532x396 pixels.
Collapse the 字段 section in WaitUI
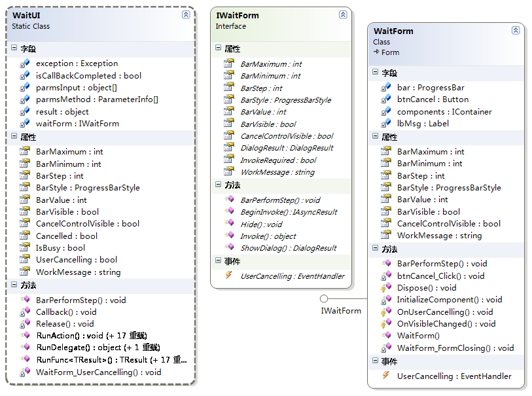coord(14,48)
